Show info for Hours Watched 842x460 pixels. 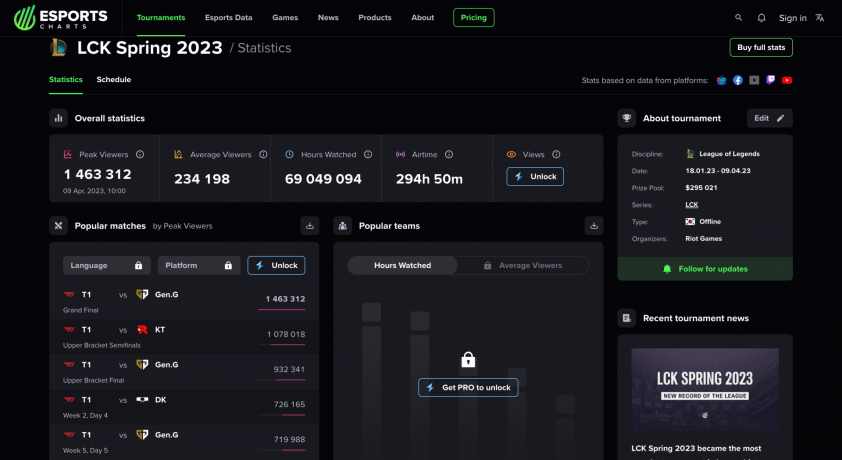pos(368,155)
